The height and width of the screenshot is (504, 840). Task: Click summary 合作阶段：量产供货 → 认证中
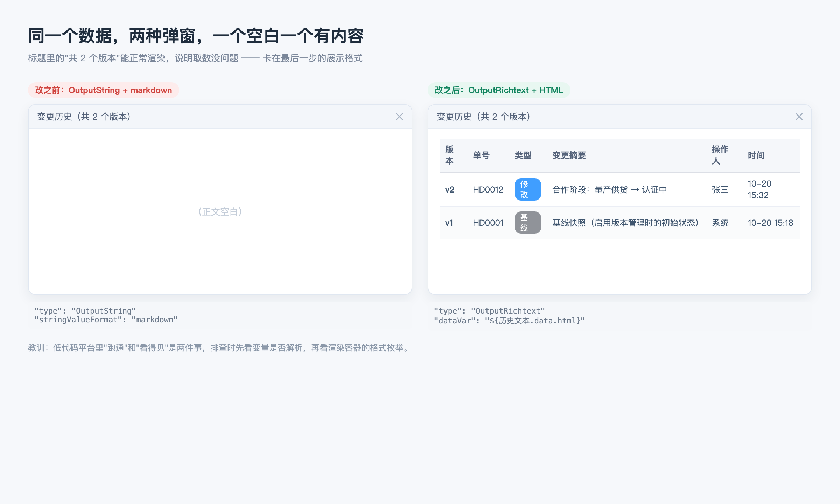[x=610, y=190]
